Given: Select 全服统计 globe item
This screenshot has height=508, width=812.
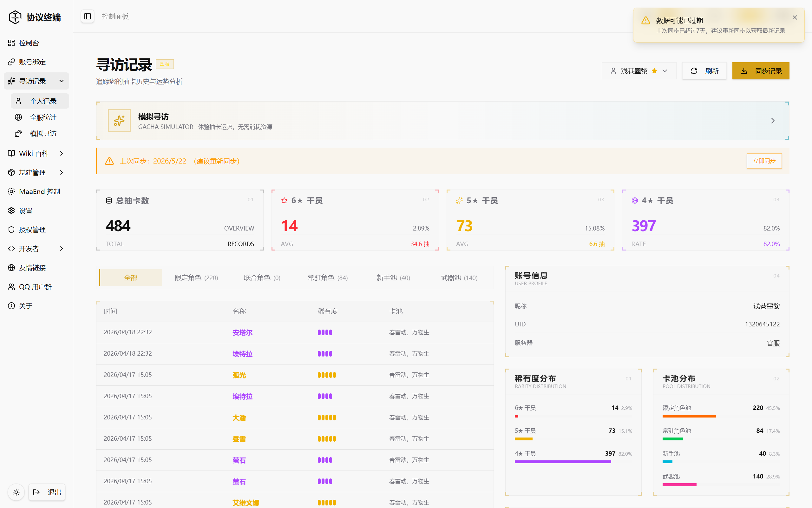Looking at the screenshot, I should [40, 117].
